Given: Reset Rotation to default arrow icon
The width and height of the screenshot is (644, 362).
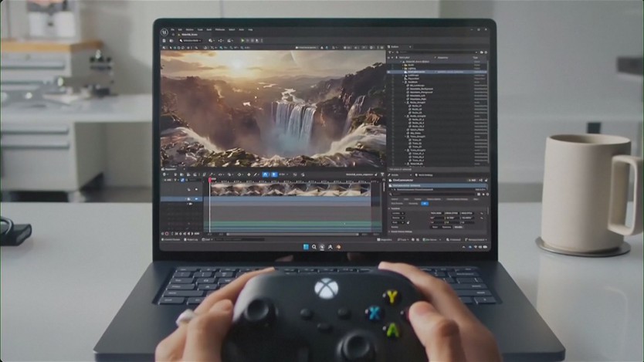Looking at the screenshot, I should 481,218.
